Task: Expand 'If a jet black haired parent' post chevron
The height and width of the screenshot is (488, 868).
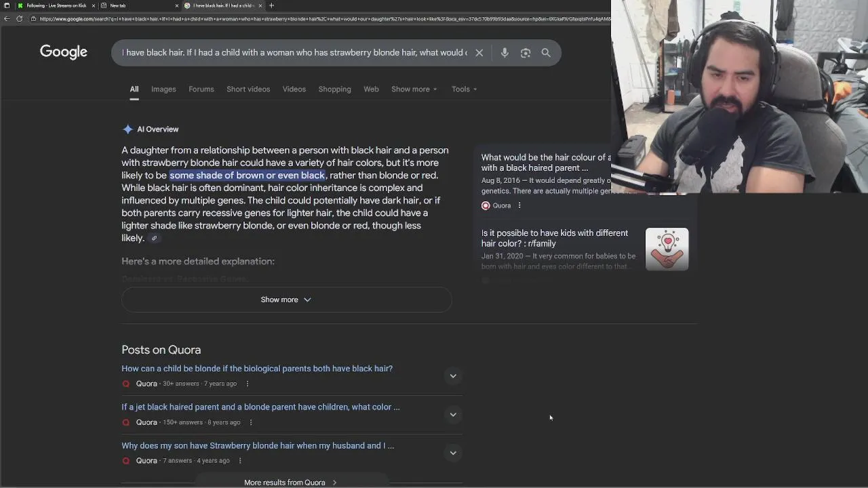Action: [x=453, y=415]
